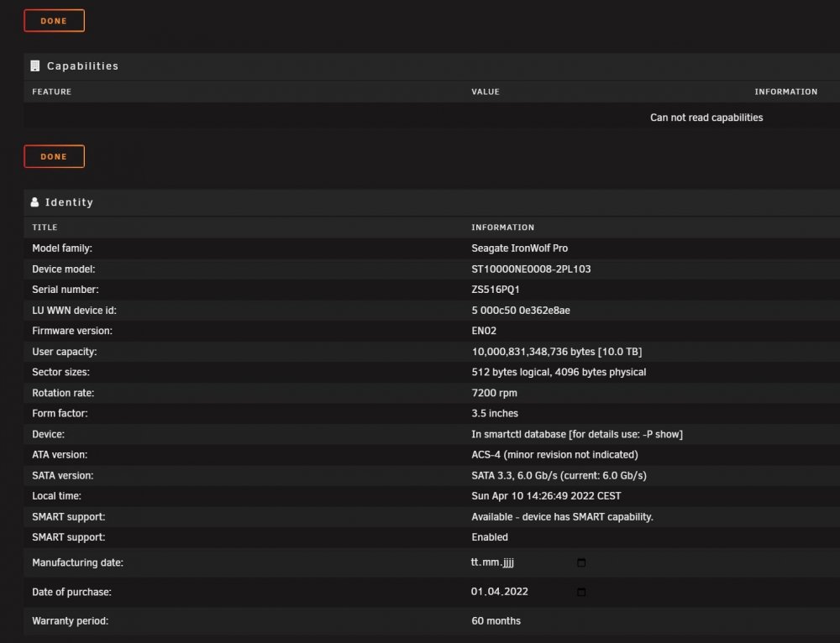Screen dimensions: 840x643
Task: Click the TITLE column header
Action: point(45,227)
